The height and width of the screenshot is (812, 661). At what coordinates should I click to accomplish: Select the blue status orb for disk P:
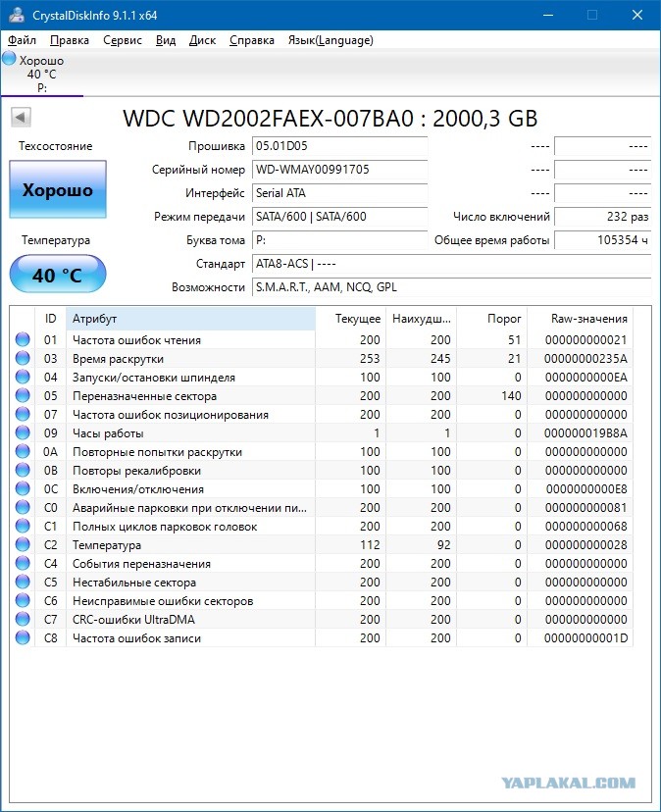pyautogui.click(x=9, y=58)
